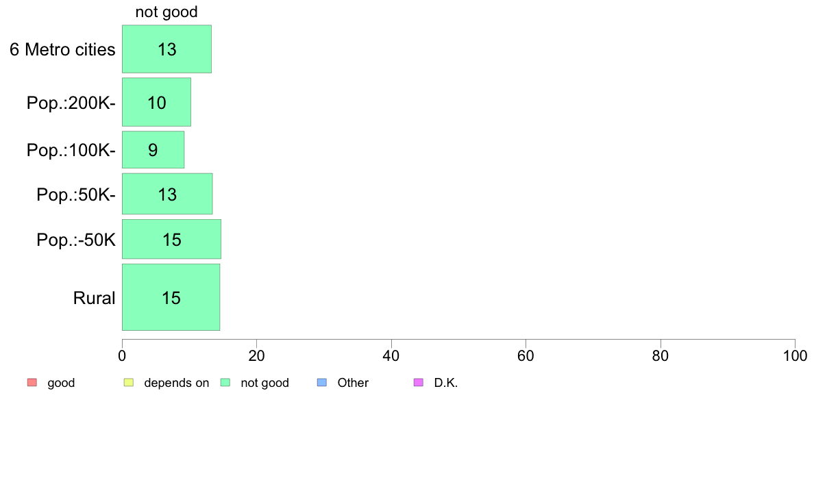Click the blue 'Other' legend swatch
Image resolution: width=814 pixels, height=504 pixels.
[322, 383]
